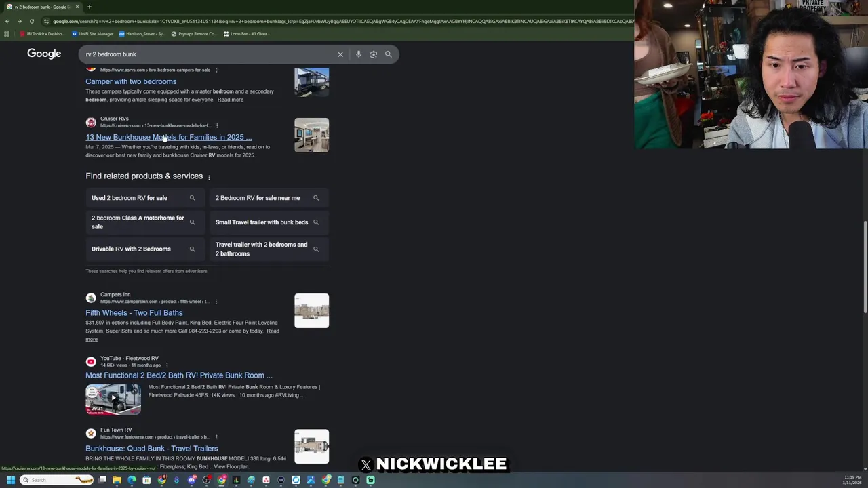Search 2 Bedroom RV for sale near me
This screenshot has width=868, height=488.
point(268,198)
